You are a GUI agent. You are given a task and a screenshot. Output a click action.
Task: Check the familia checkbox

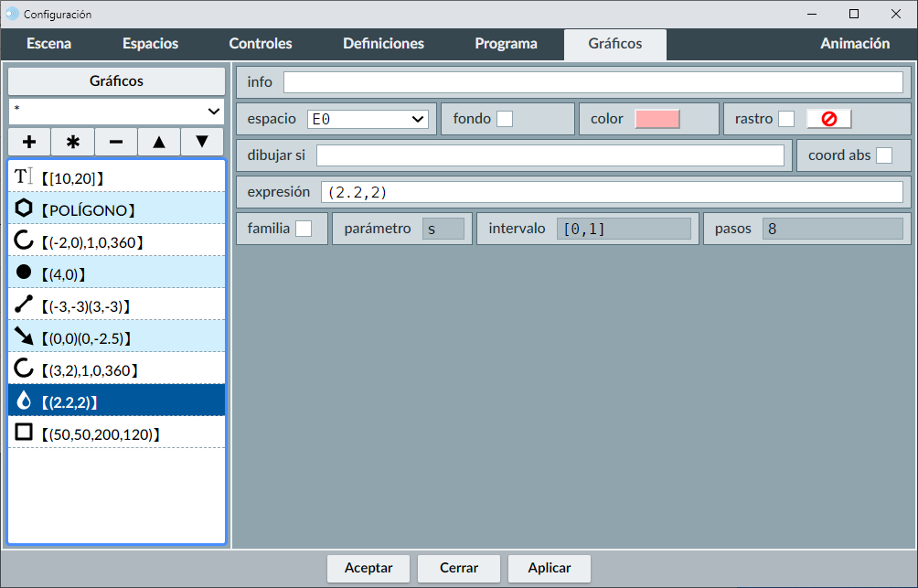pyautogui.click(x=304, y=229)
